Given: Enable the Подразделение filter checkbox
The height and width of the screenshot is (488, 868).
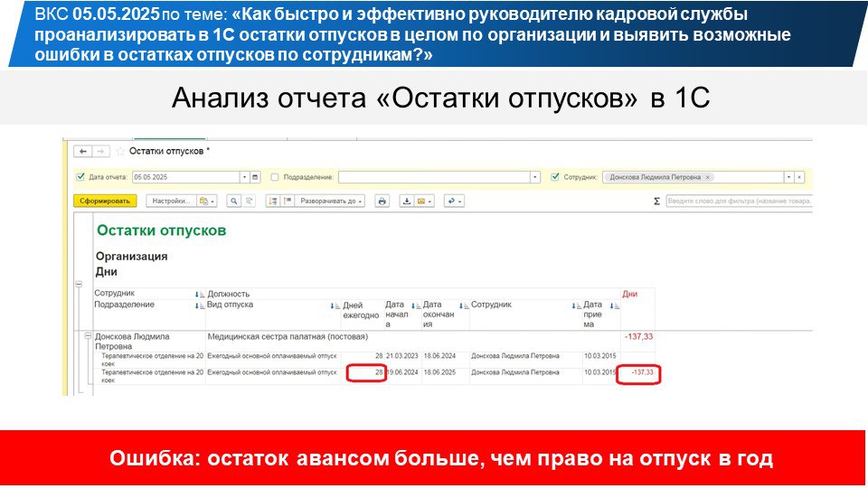Looking at the screenshot, I should click(x=275, y=177).
